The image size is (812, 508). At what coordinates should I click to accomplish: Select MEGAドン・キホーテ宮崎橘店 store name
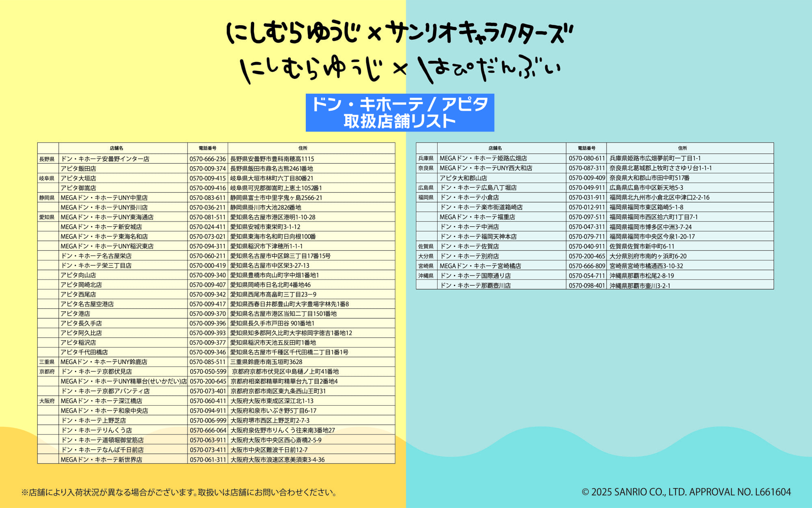point(480,266)
